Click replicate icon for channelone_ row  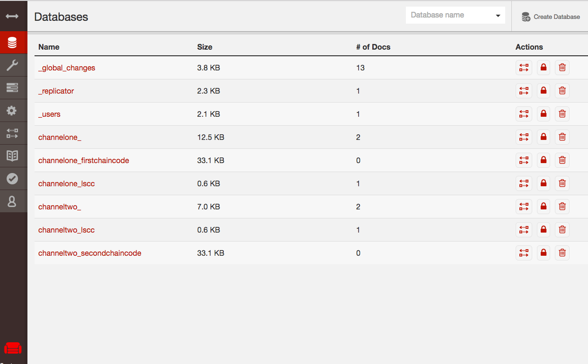coord(524,137)
